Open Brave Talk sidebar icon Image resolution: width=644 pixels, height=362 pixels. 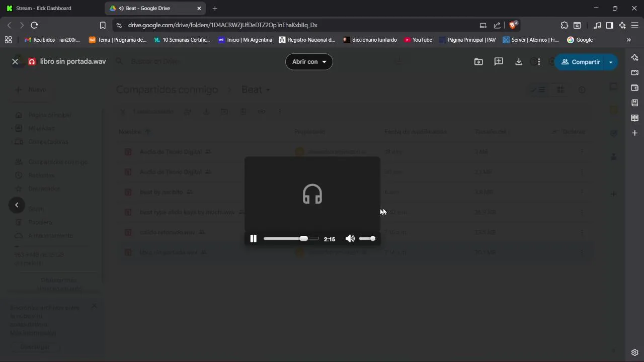635,72
